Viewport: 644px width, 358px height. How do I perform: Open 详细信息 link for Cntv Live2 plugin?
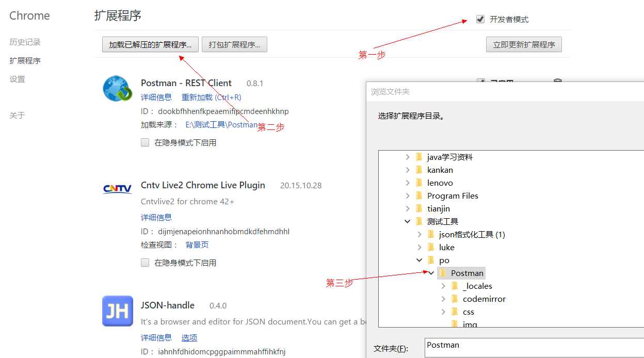[x=156, y=218]
